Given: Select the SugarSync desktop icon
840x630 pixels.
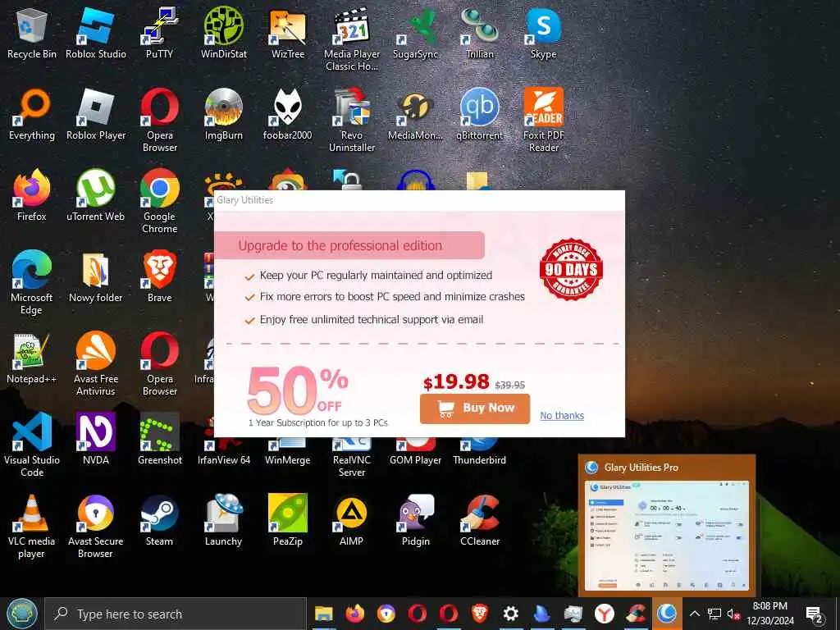Looking at the screenshot, I should click(416, 33).
